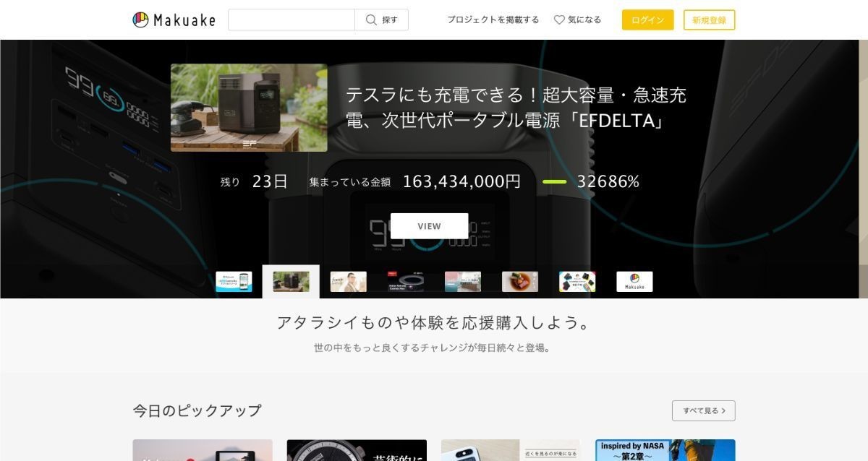The width and height of the screenshot is (868, 461).
Task: Focus the header search field
Action: (292, 20)
